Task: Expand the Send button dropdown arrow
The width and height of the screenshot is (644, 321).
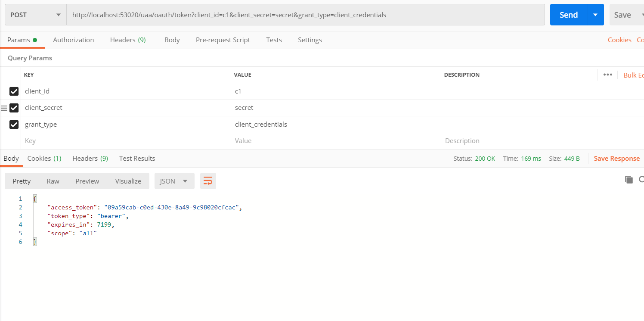Action: click(595, 15)
